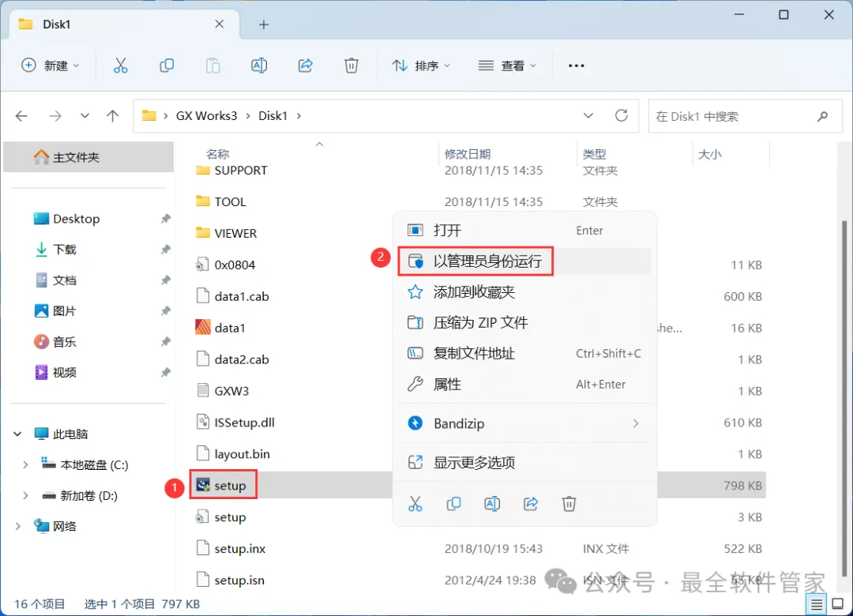
Task: Choose 压缩为 ZIP 文件
Action: click(x=525, y=323)
